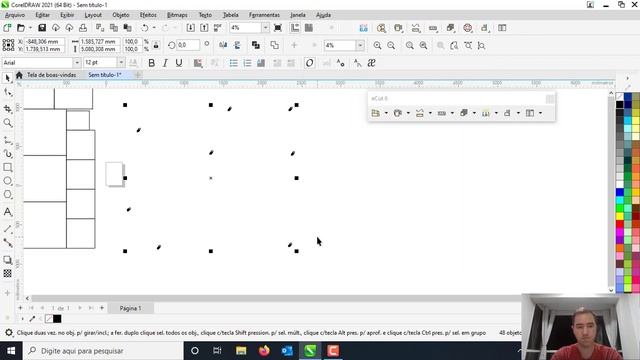Open zoom level dropdown in zoom toolbar
Viewport: 640px width, 360px height.
[360, 45]
